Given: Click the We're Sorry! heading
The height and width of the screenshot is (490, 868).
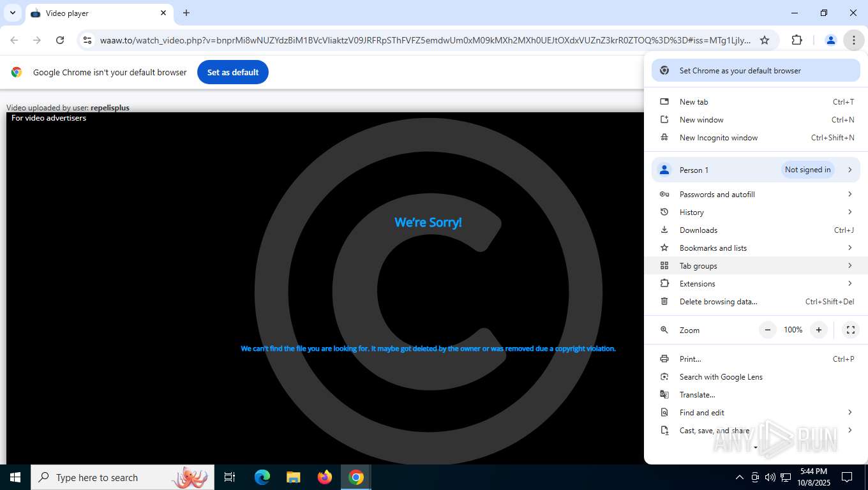Looking at the screenshot, I should [428, 223].
